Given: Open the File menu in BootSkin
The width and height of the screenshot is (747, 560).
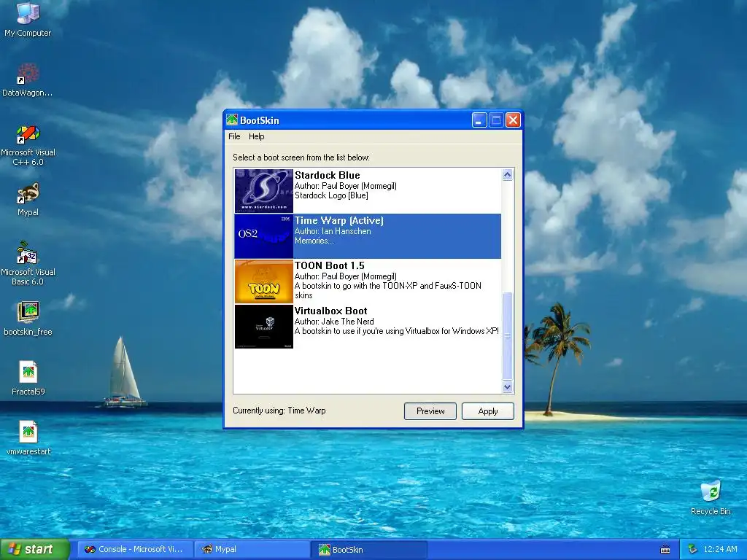Looking at the screenshot, I should pyautogui.click(x=234, y=136).
